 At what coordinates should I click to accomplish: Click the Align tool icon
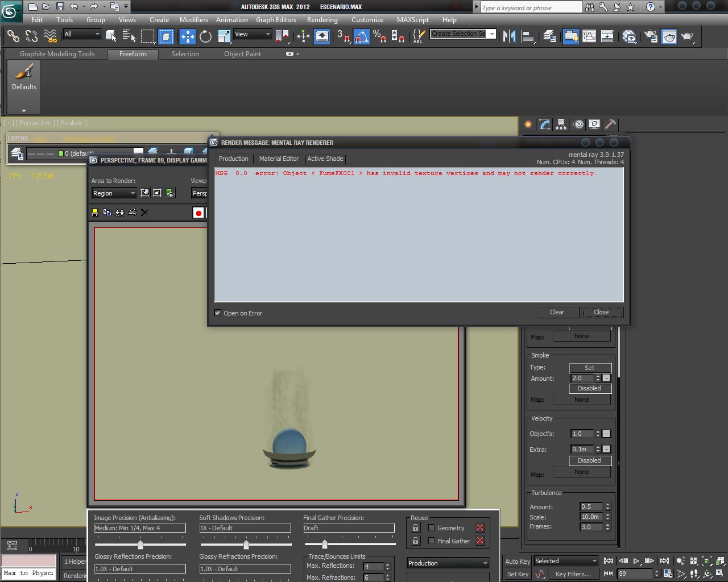[x=528, y=36]
